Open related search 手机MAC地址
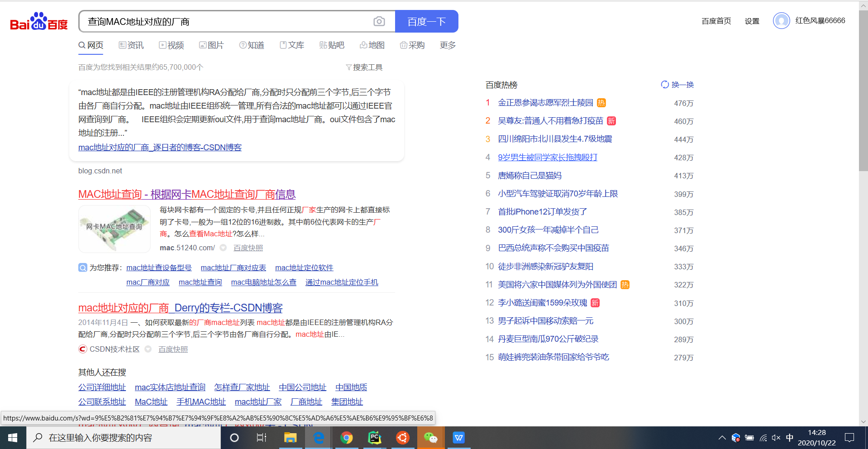This screenshot has height=449, width=868. pyautogui.click(x=201, y=401)
